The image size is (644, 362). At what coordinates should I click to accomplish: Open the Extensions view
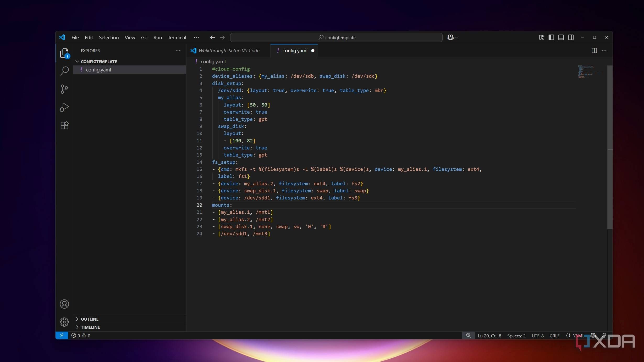[64, 125]
